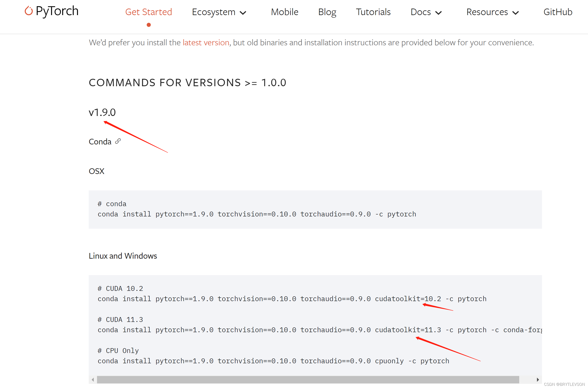Click the left scroll arrow of code block
The image size is (588, 388).
(x=93, y=380)
